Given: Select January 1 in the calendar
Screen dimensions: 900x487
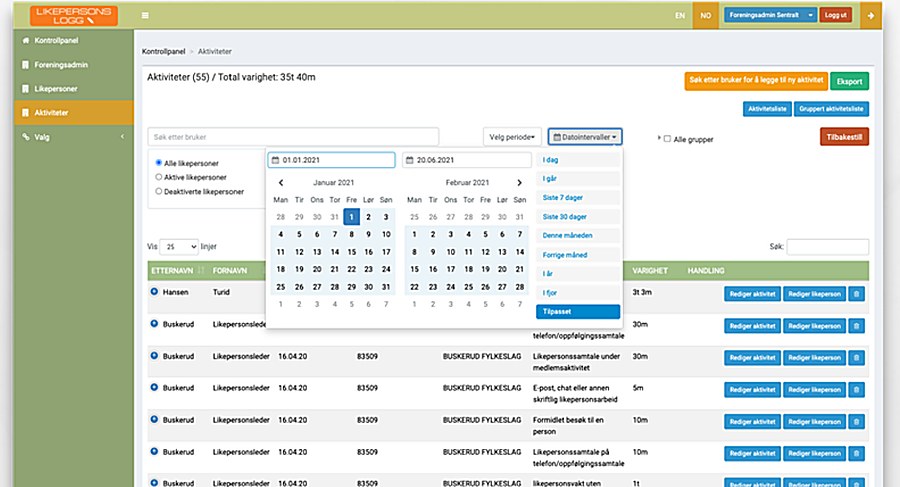Looking at the screenshot, I should (351, 217).
